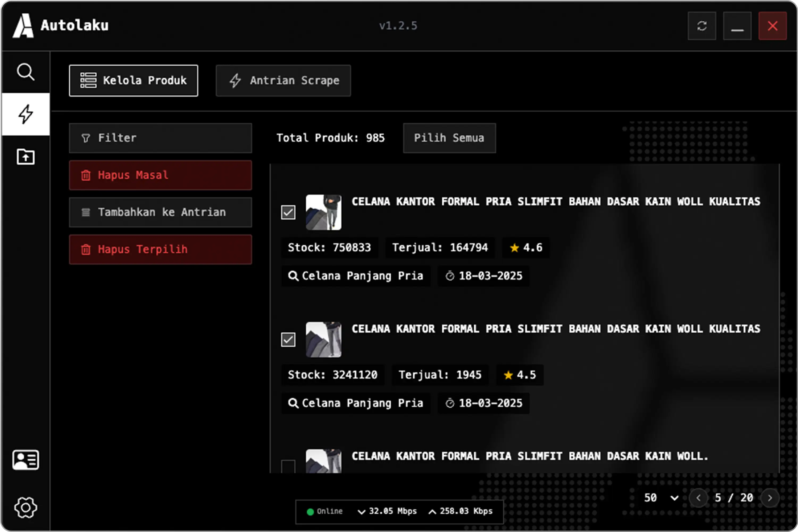Switch to Kelola Produk tab
The width and height of the screenshot is (798, 532).
133,80
